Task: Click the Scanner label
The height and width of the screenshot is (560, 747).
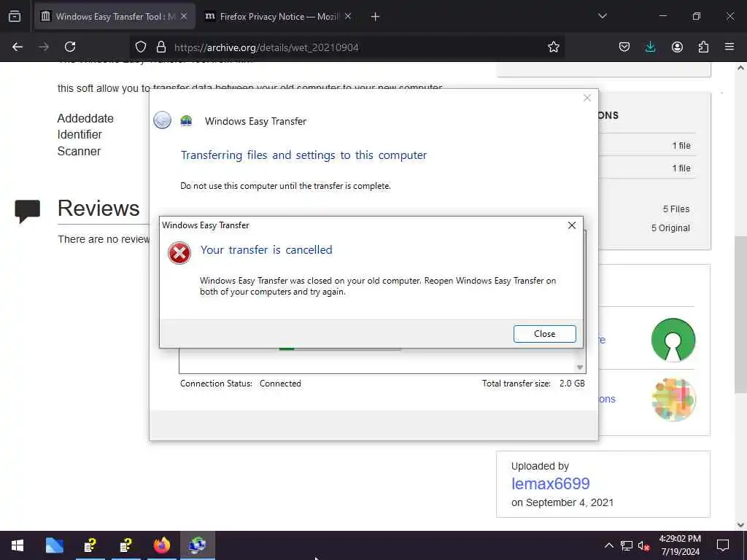Action: (79, 152)
